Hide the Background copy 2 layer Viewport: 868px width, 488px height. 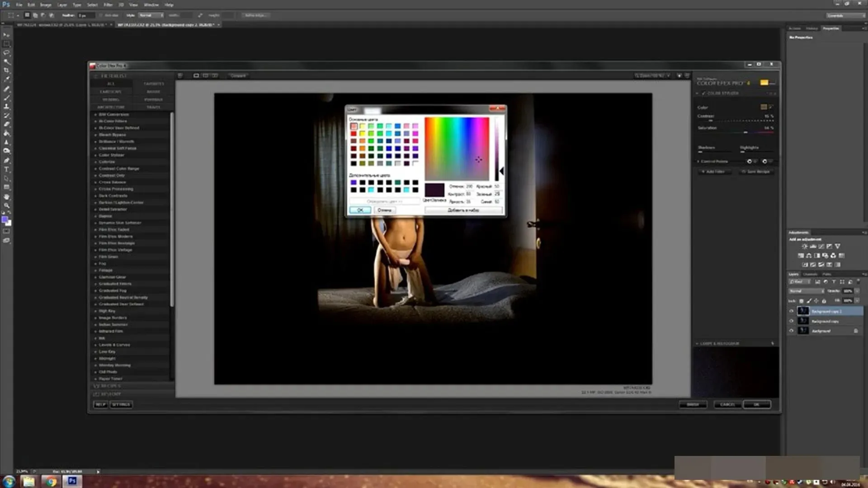(x=791, y=311)
